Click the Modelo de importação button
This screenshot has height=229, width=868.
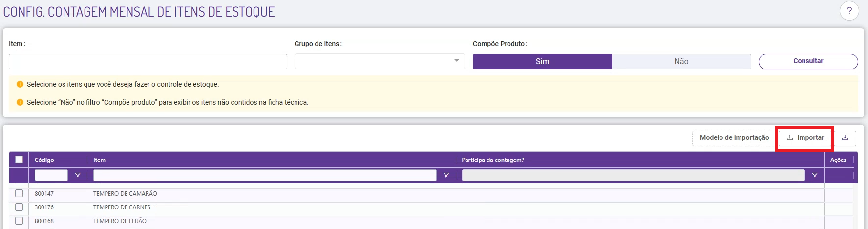[x=734, y=138]
